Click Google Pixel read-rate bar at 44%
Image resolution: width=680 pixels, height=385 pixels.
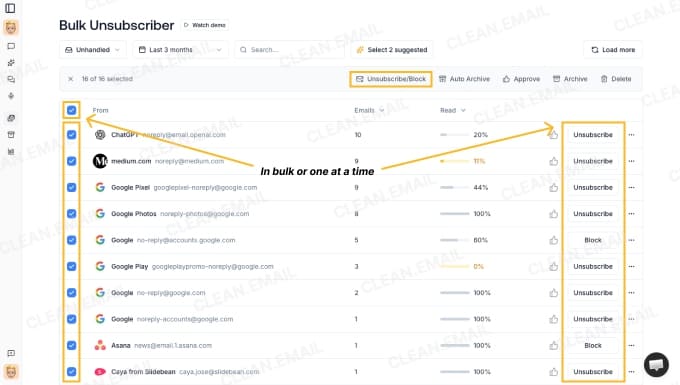[454, 188]
